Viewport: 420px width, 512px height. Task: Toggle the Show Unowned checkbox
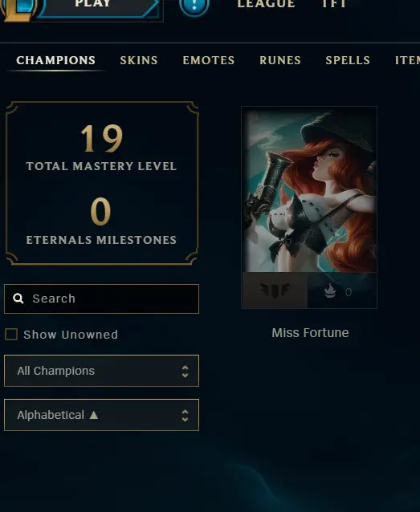[11, 335]
